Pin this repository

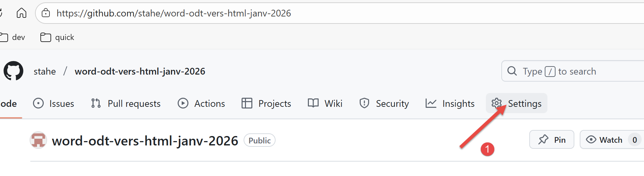tap(552, 140)
